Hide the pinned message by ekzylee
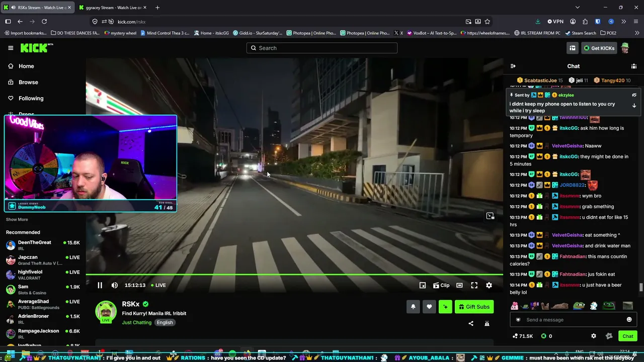The height and width of the screenshot is (362, 644). click(x=634, y=95)
